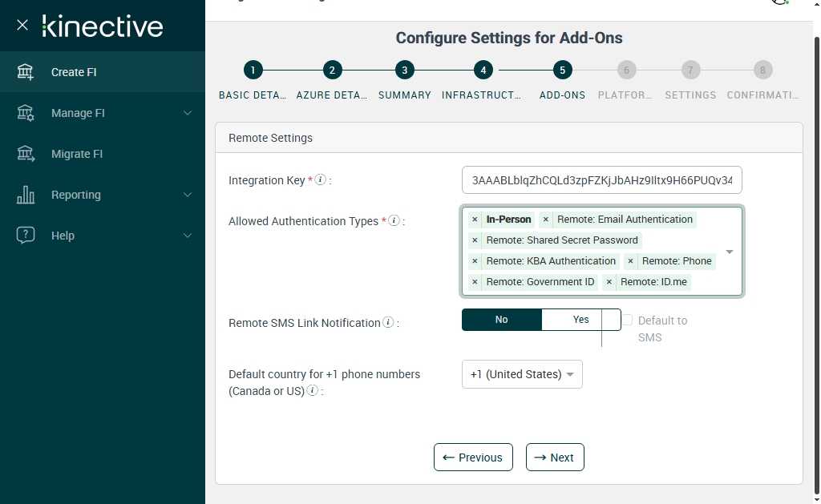
Task: Check the Default to SMS checkbox
Action: click(628, 321)
